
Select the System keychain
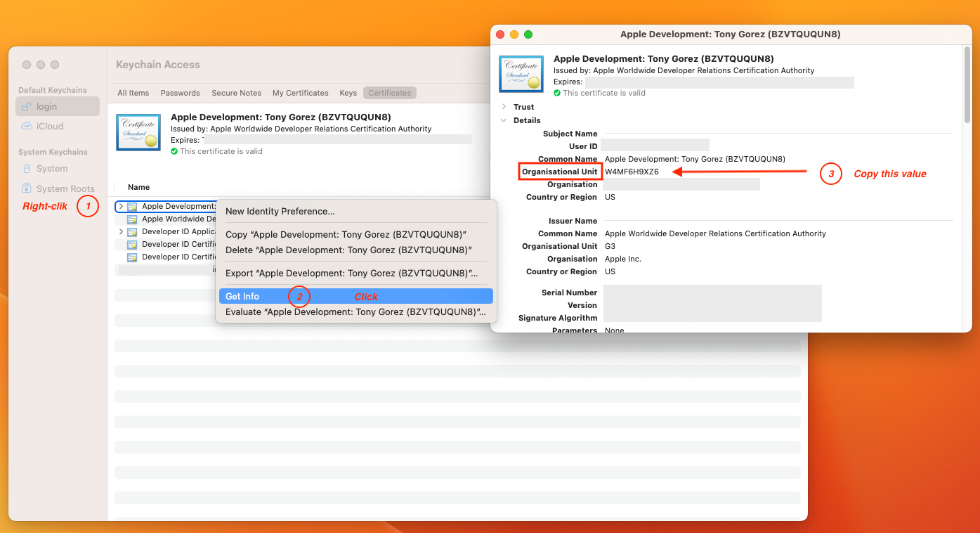pyautogui.click(x=51, y=168)
